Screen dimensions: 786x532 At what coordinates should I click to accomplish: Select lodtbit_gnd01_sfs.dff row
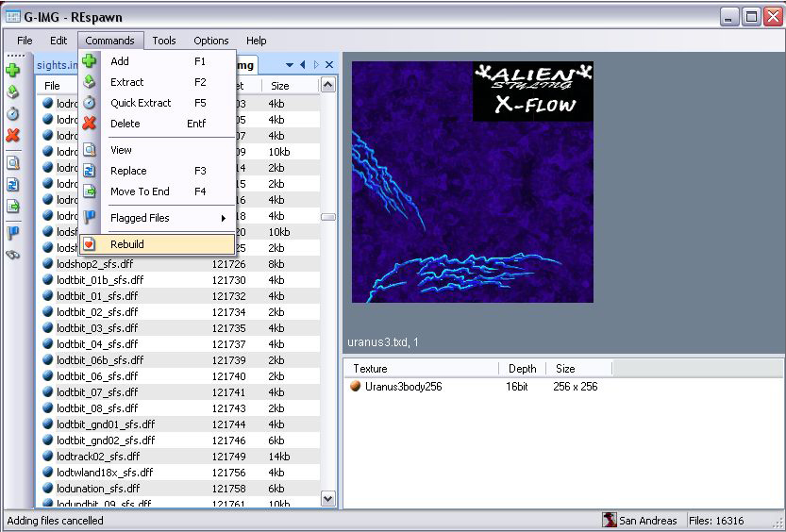[179, 424]
